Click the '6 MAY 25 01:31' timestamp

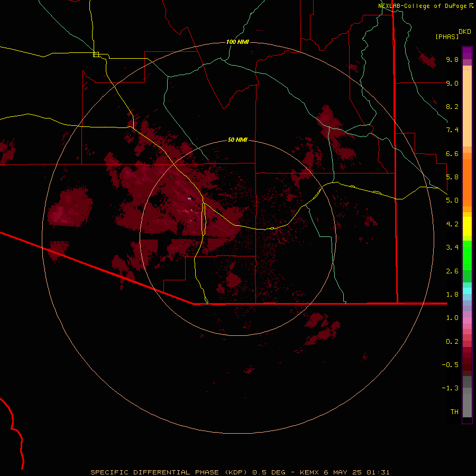click(356, 472)
